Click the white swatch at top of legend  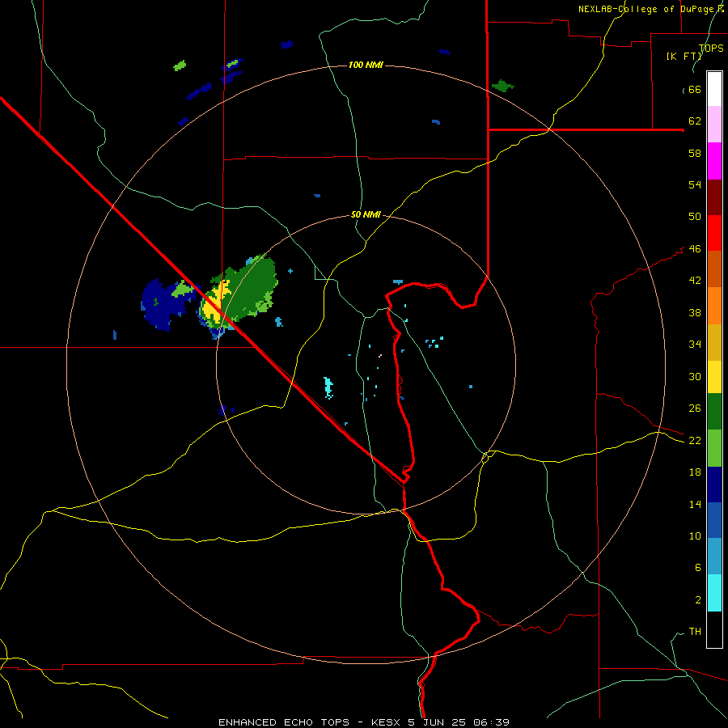714,89
